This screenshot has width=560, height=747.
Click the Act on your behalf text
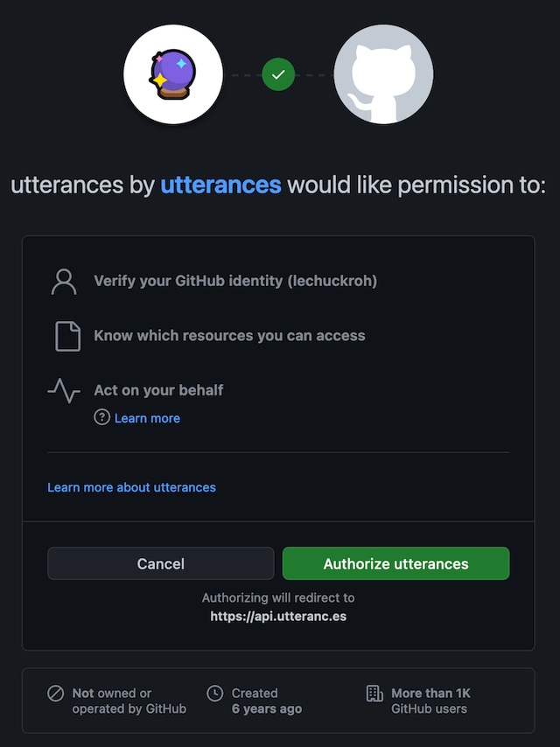coord(158,390)
